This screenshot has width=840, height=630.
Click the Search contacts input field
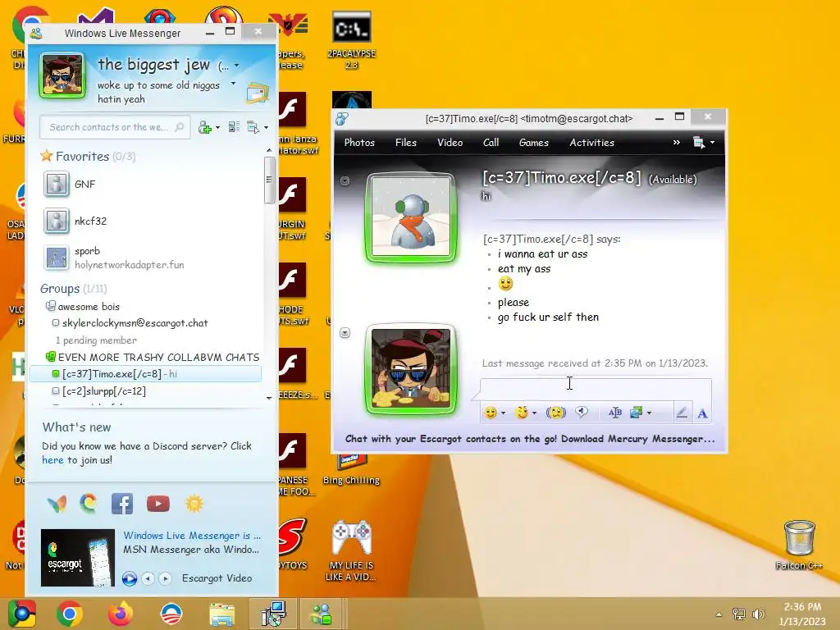click(115, 127)
